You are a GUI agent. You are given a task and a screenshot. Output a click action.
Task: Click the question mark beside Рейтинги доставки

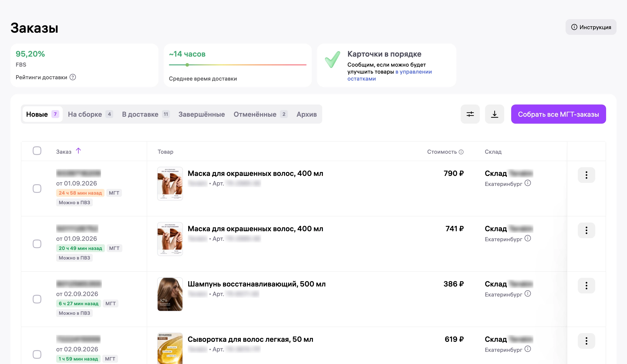[73, 77]
